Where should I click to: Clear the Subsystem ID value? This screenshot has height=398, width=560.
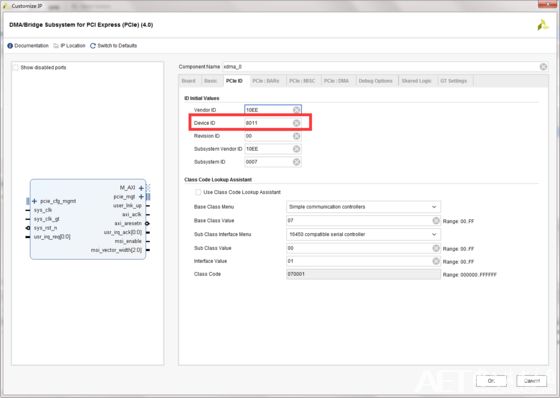pos(296,162)
